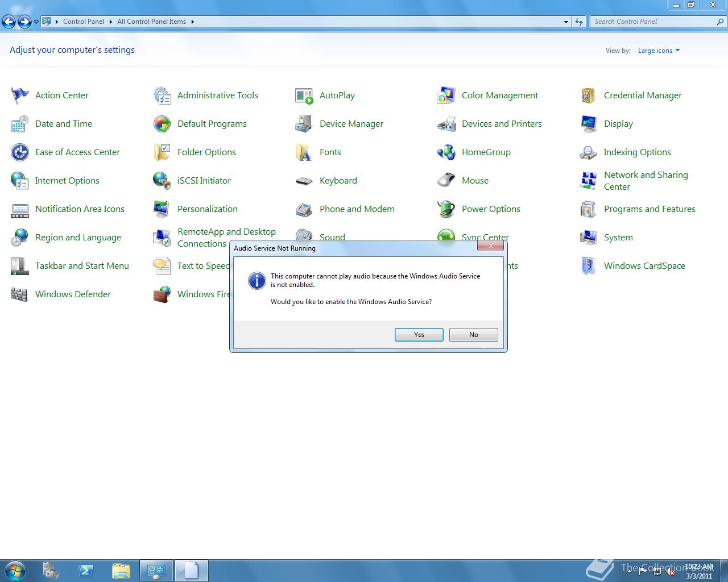The image size is (728, 582).
Task: Open Default Programs icon
Action: coord(162,124)
